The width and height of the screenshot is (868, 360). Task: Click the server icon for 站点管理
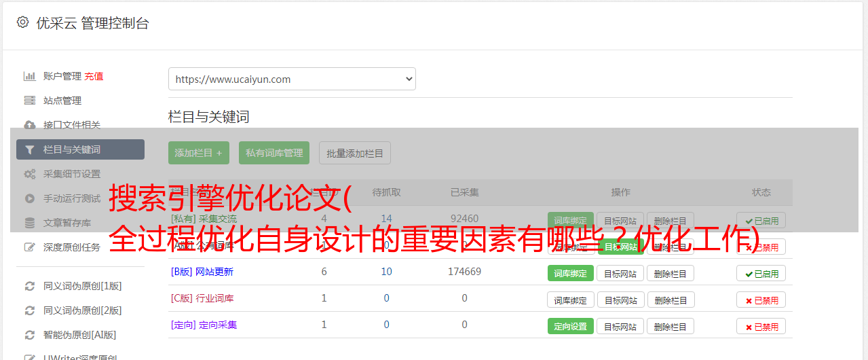click(x=29, y=101)
